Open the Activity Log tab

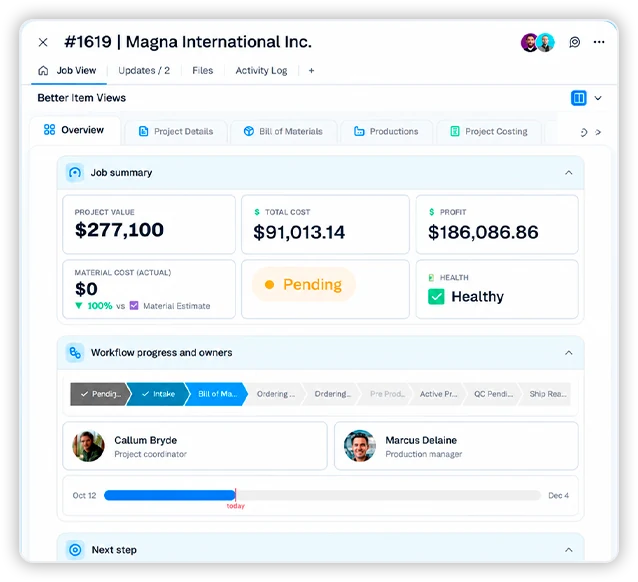[261, 70]
